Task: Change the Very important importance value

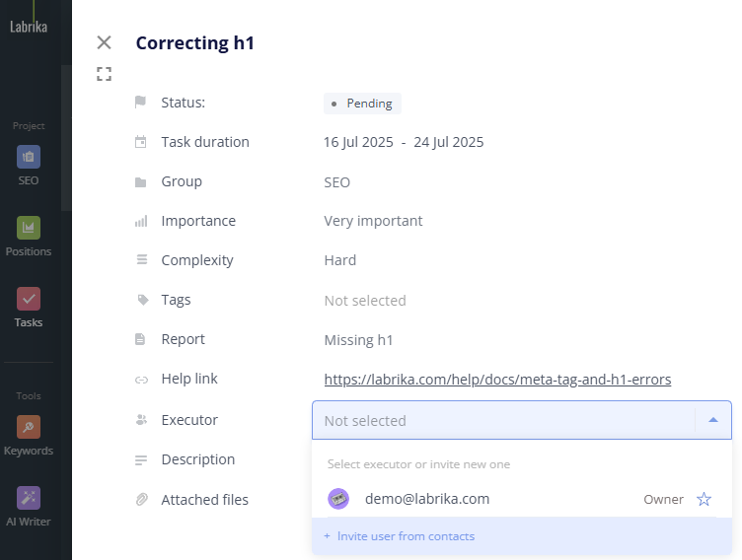Action: click(373, 221)
